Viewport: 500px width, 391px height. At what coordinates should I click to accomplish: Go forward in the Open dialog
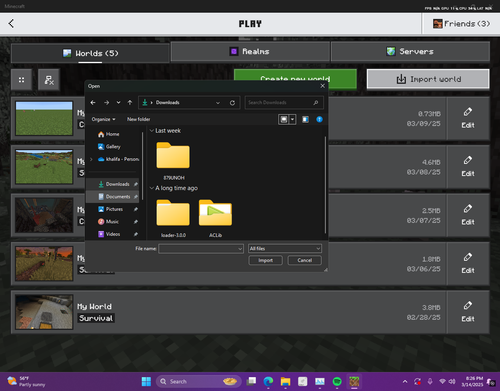click(106, 103)
